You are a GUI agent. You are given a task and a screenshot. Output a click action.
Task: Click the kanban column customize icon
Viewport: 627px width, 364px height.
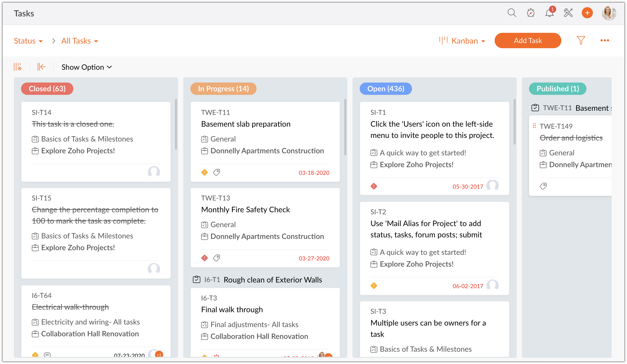[18, 67]
